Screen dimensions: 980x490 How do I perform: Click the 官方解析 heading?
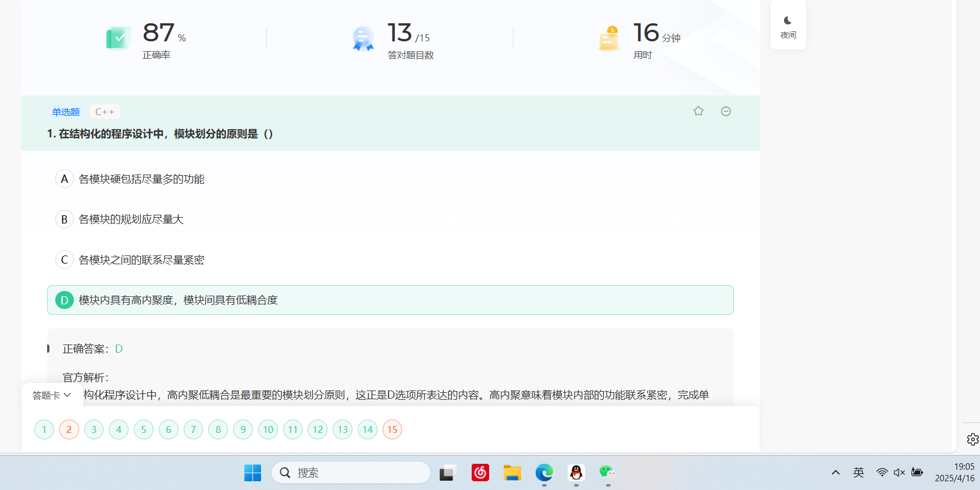point(85,377)
